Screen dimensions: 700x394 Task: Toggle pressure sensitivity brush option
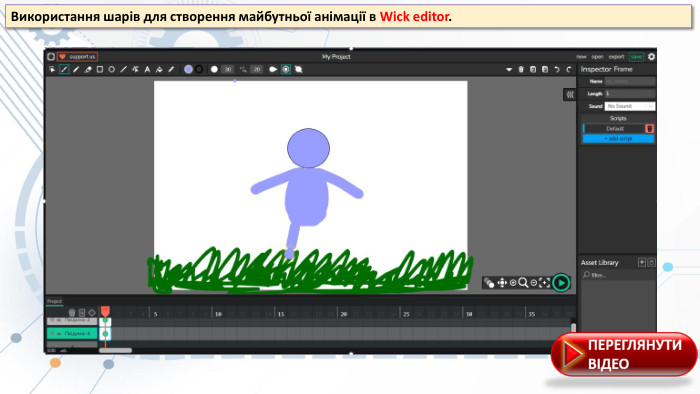tap(273, 69)
